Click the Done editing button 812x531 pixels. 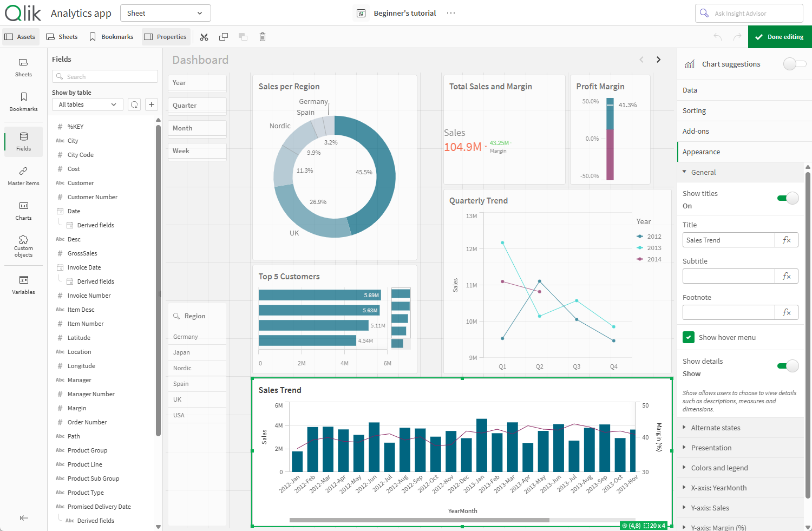[780, 37]
